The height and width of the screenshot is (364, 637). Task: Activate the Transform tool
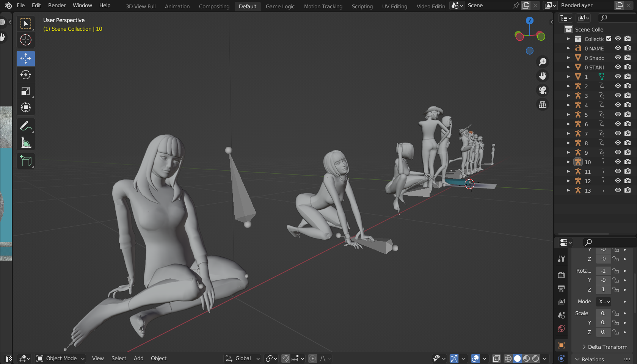coord(26,107)
